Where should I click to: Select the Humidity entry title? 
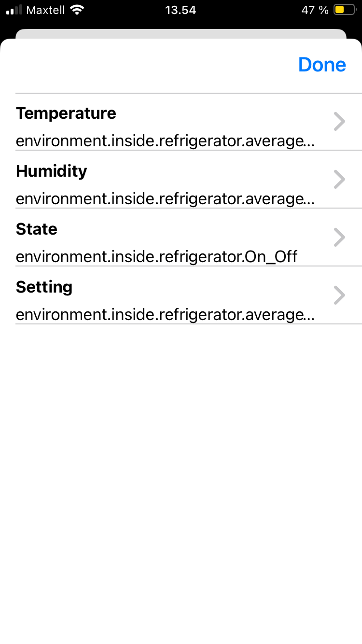pos(52,171)
